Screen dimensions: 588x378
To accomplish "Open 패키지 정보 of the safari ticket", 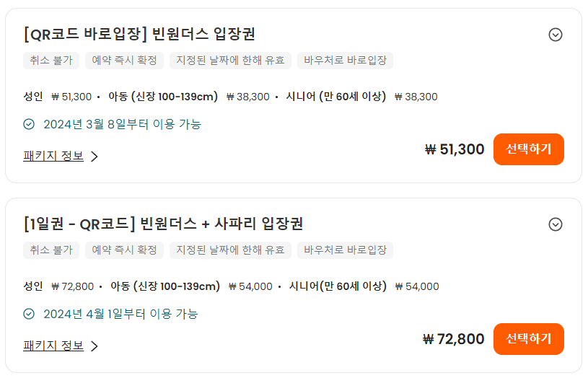I will point(53,346).
